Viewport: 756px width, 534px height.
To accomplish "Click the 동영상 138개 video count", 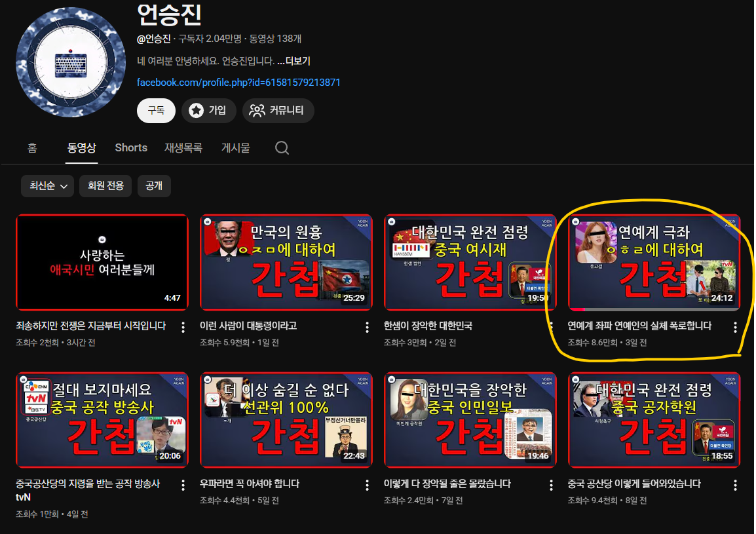I will click(x=275, y=39).
